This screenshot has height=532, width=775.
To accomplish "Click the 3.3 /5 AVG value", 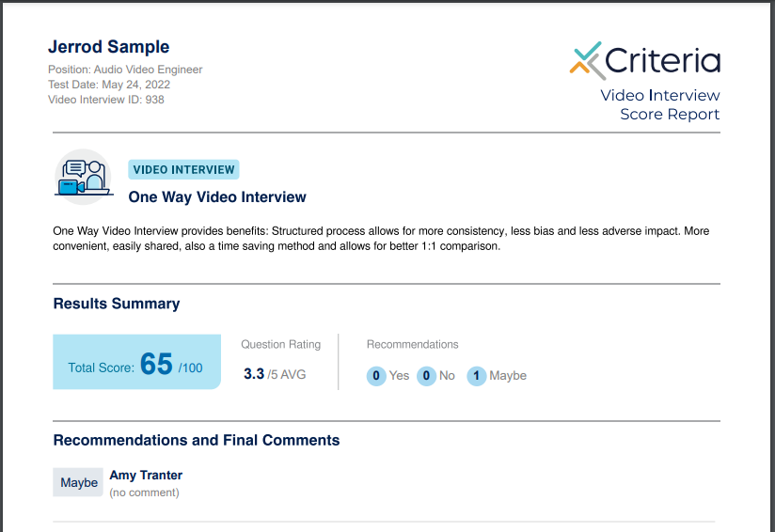I will click(x=275, y=374).
